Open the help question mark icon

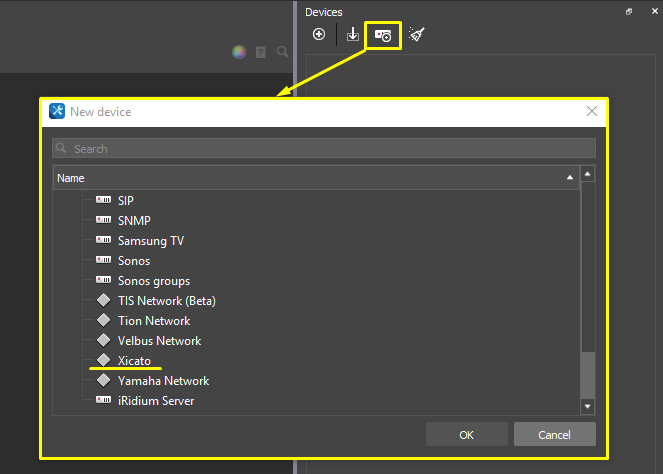[x=260, y=52]
